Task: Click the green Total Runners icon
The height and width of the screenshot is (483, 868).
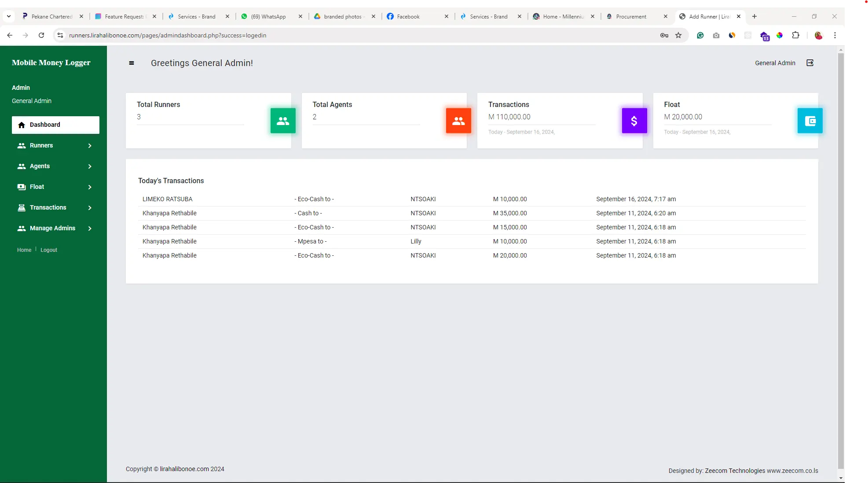Action: [x=283, y=121]
